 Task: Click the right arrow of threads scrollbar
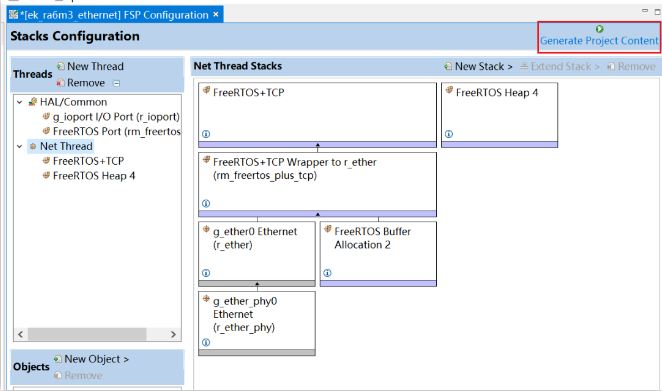[x=174, y=334]
